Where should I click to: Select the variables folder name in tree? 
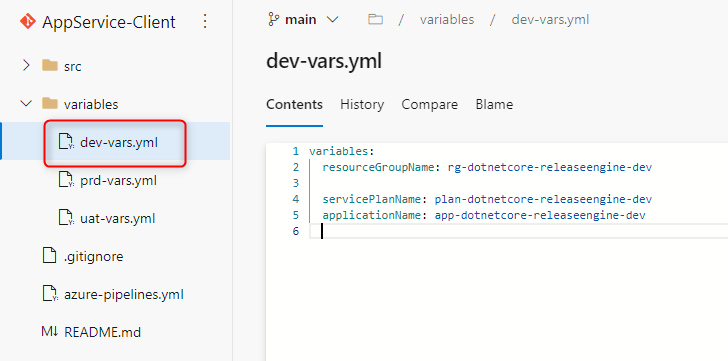(x=91, y=104)
